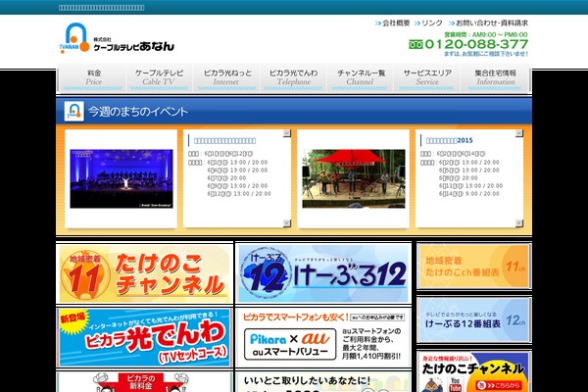Open the Pikara × au スマートバリュー banner
Image resolution: width=588 pixels, height=392 pixels.
322,337
